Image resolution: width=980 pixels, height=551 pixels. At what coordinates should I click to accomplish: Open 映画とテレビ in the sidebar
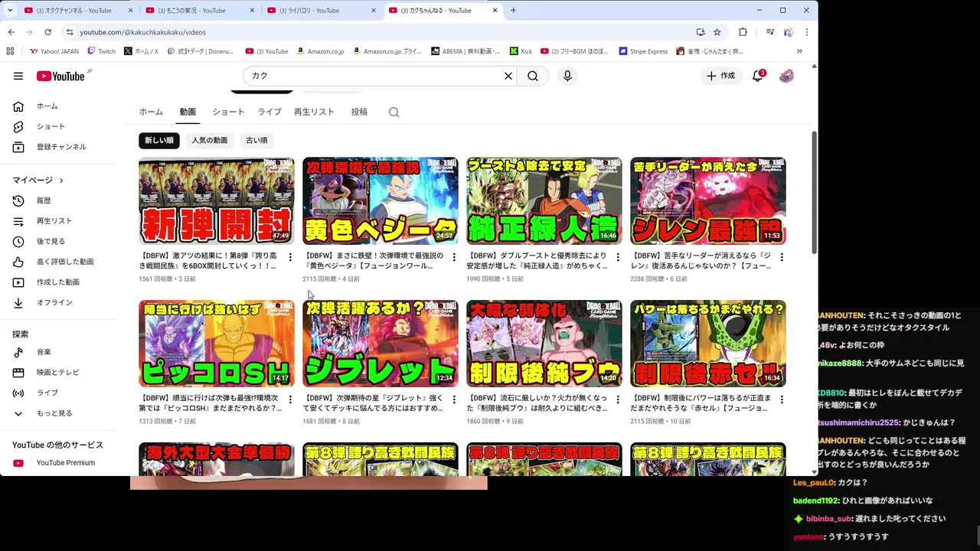pyautogui.click(x=58, y=373)
